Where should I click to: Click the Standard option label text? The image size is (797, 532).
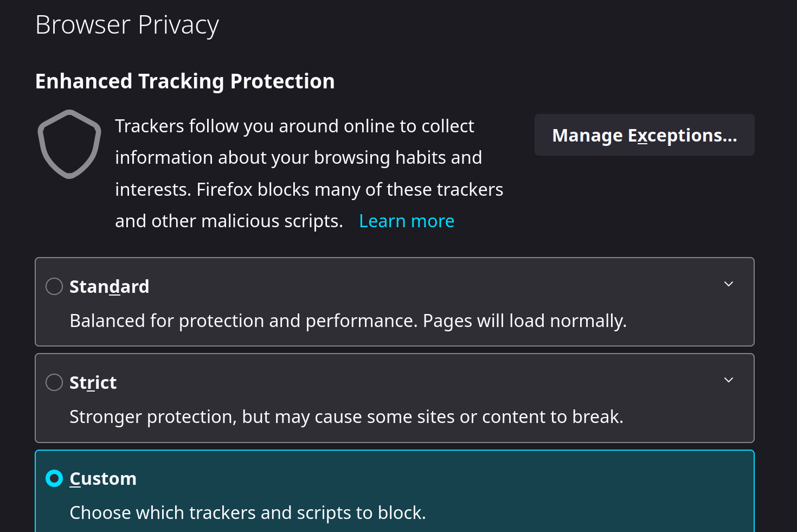[110, 286]
